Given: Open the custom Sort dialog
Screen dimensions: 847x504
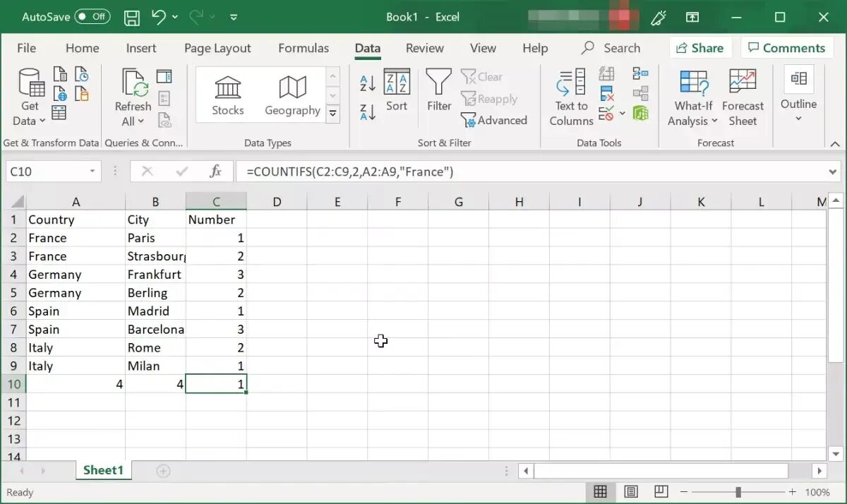Looking at the screenshot, I should tap(397, 90).
